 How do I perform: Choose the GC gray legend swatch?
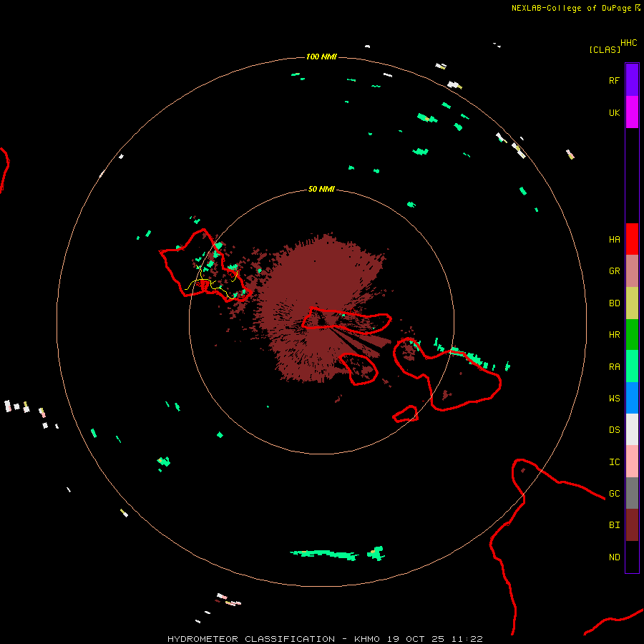click(x=632, y=493)
